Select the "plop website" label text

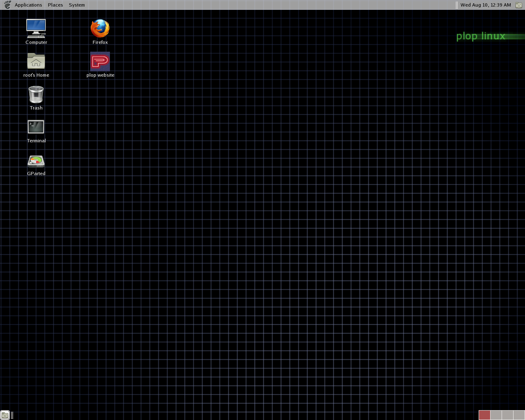pos(100,75)
